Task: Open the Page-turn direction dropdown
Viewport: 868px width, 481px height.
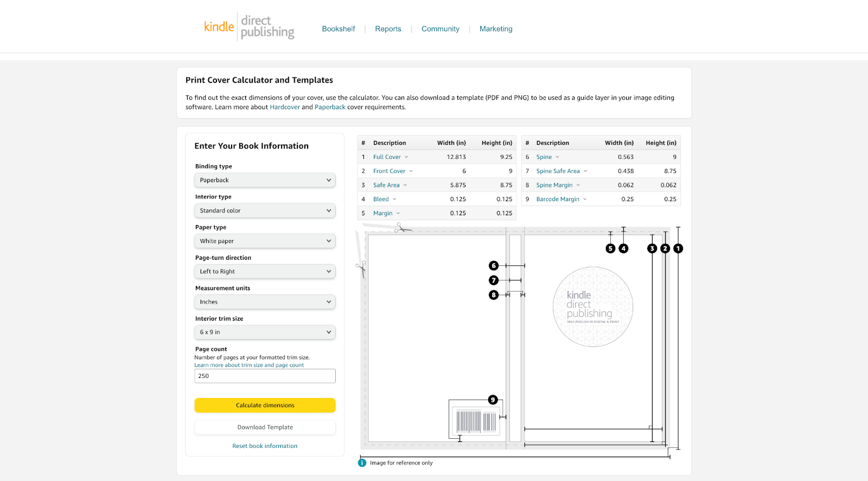Action: [x=265, y=271]
